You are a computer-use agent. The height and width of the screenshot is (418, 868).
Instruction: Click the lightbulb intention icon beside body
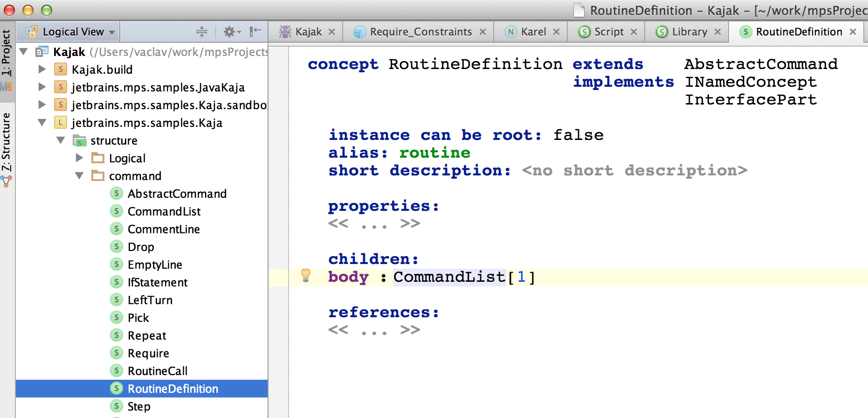[306, 275]
